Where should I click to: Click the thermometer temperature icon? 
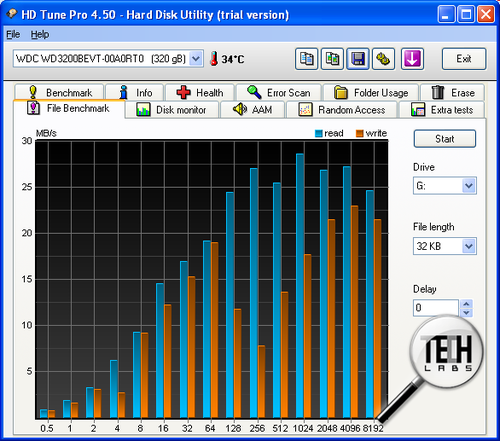point(214,59)
